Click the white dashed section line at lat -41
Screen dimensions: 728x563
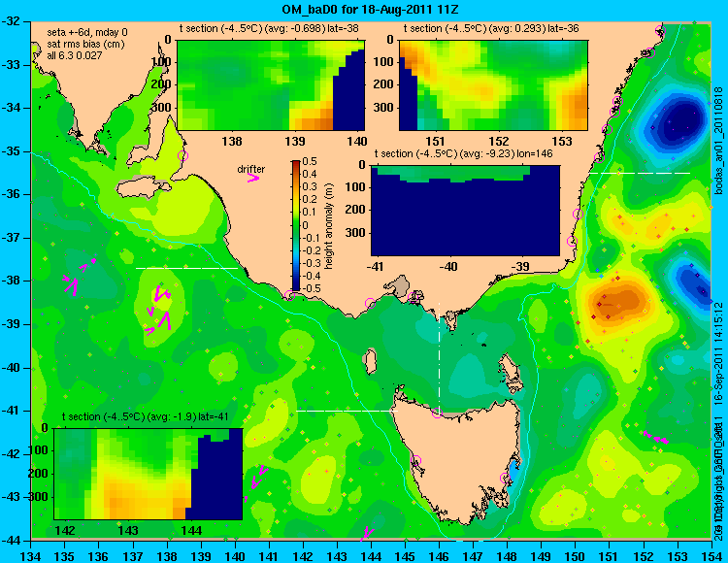coord(347,411)
